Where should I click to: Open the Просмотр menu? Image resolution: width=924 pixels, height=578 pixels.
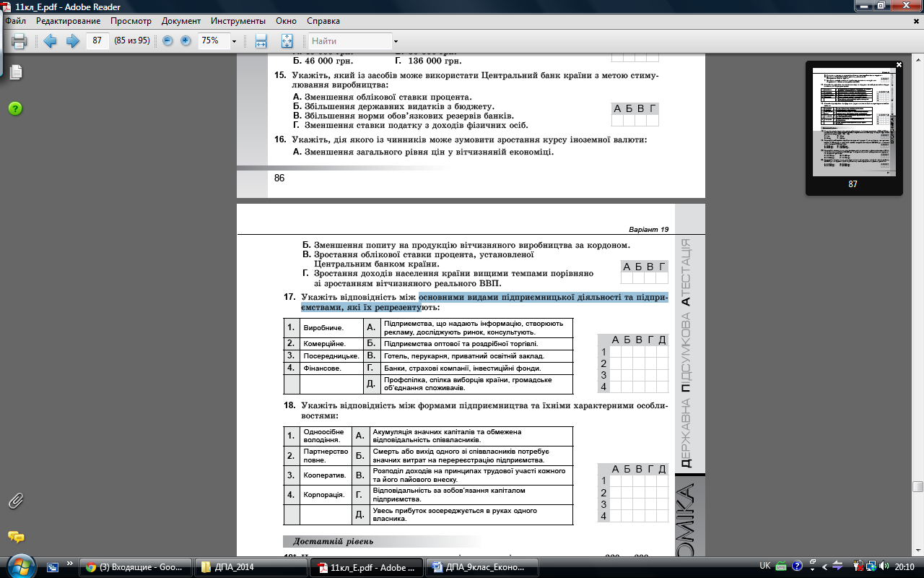tap(131, 22)
